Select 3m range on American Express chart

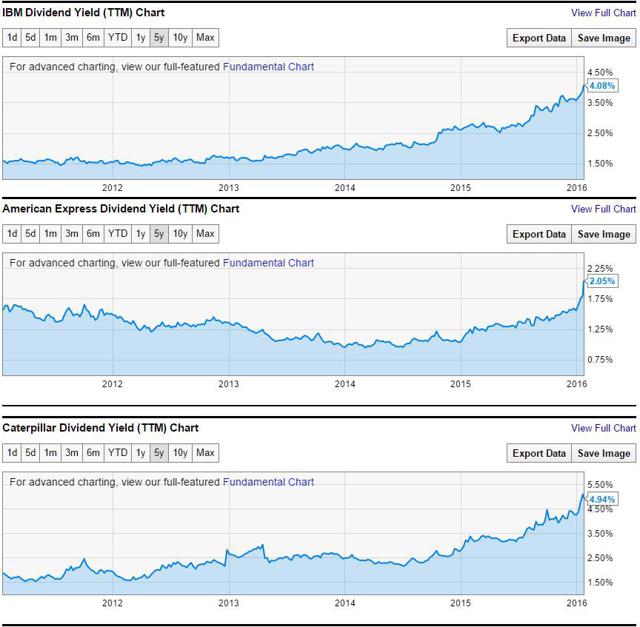(x=72, y=233)
